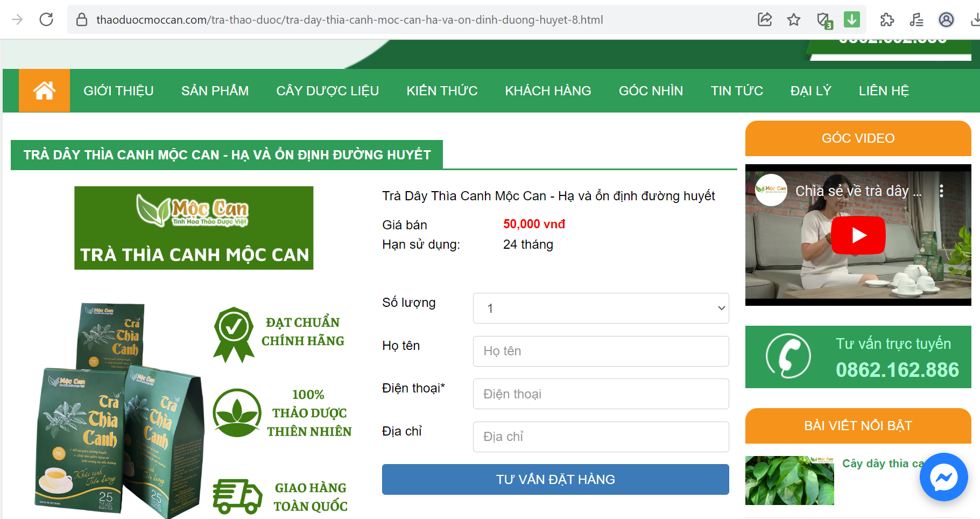Click into the Họ tên field
Viewport: 980px width, 519px height.
click(x=601, y=351)
